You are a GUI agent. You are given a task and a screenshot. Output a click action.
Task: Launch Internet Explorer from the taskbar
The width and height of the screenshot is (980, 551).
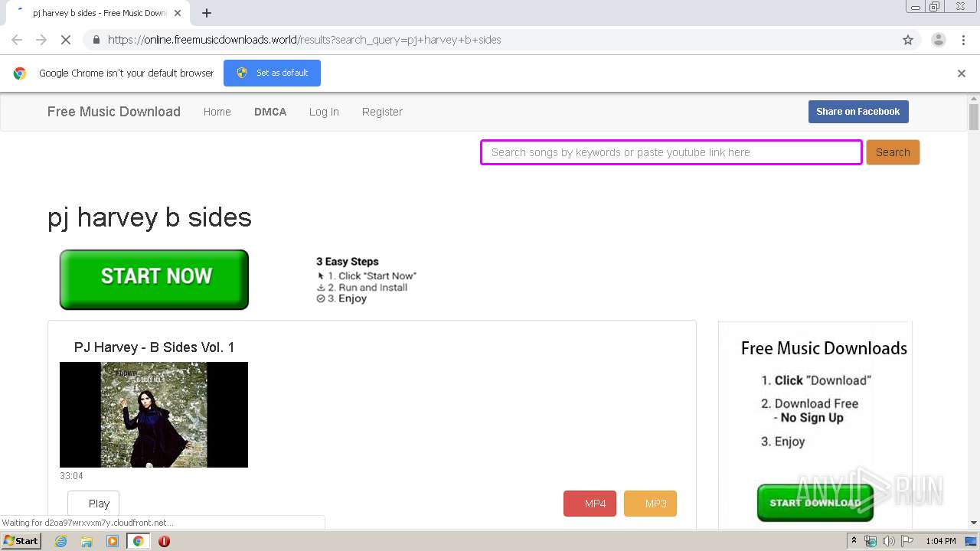[x=60, y=541]
